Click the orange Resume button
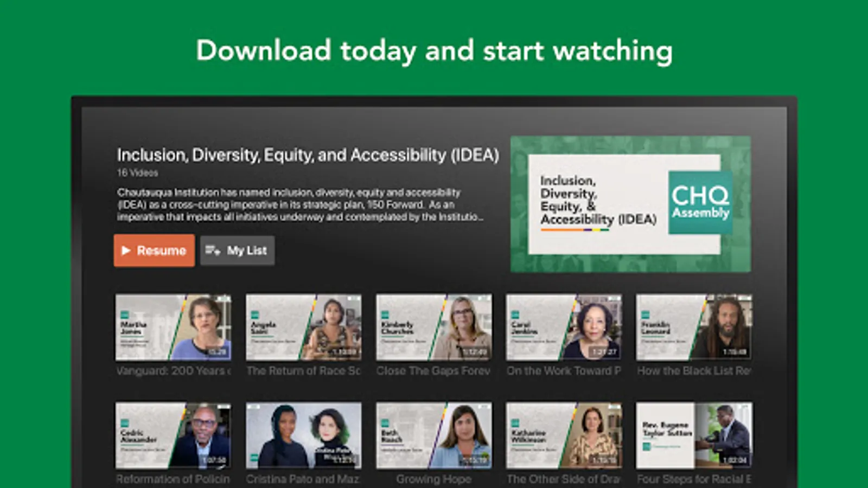This screenshot has width=868, height=488. point(154,251)
